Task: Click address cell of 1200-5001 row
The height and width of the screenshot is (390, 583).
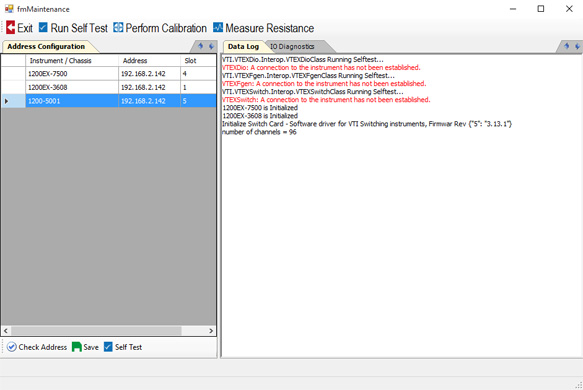Action: (149, 101)
